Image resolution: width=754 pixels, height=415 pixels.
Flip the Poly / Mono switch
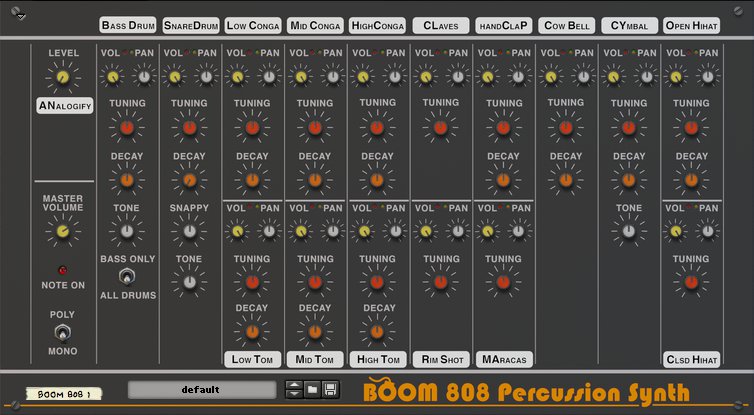coord(63,333)
